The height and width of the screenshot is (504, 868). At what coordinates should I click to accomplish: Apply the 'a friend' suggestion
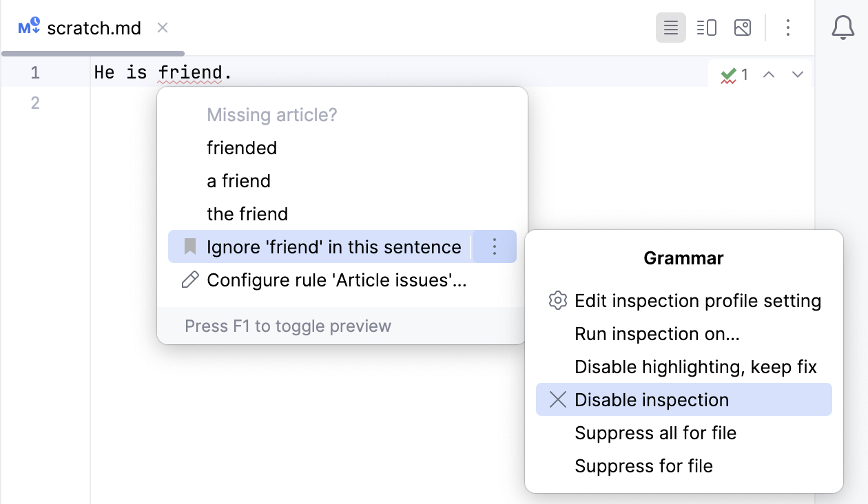click(x=238, y=180)
